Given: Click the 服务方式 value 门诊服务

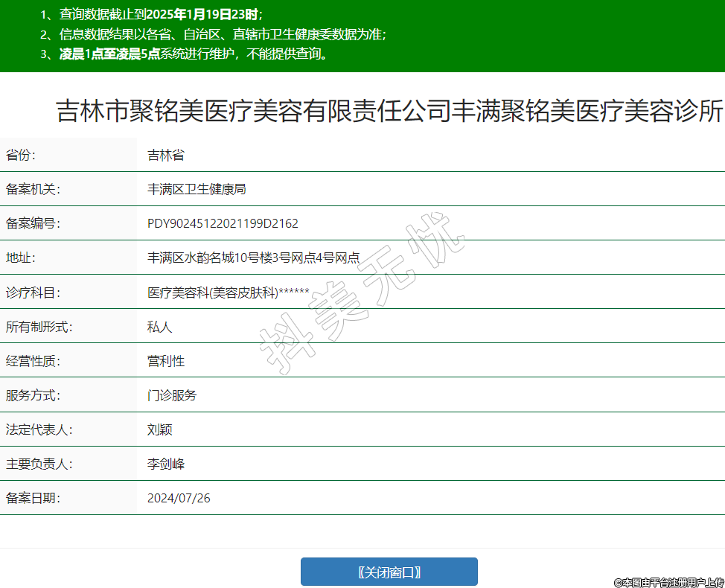Looking at the screenshot, I should pyautogui.click(x=172, y=395).
